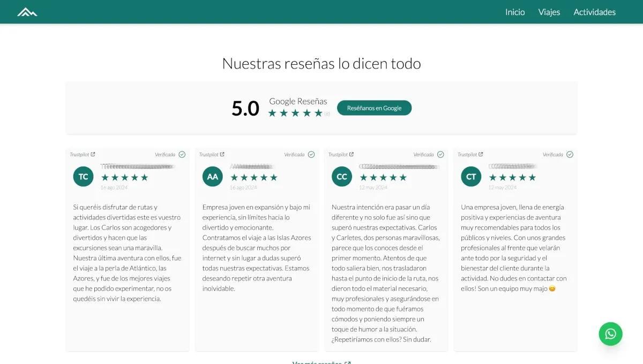Click the CC reviewer avatar icon
Screen dimensions: 643x364
(341, 176)
